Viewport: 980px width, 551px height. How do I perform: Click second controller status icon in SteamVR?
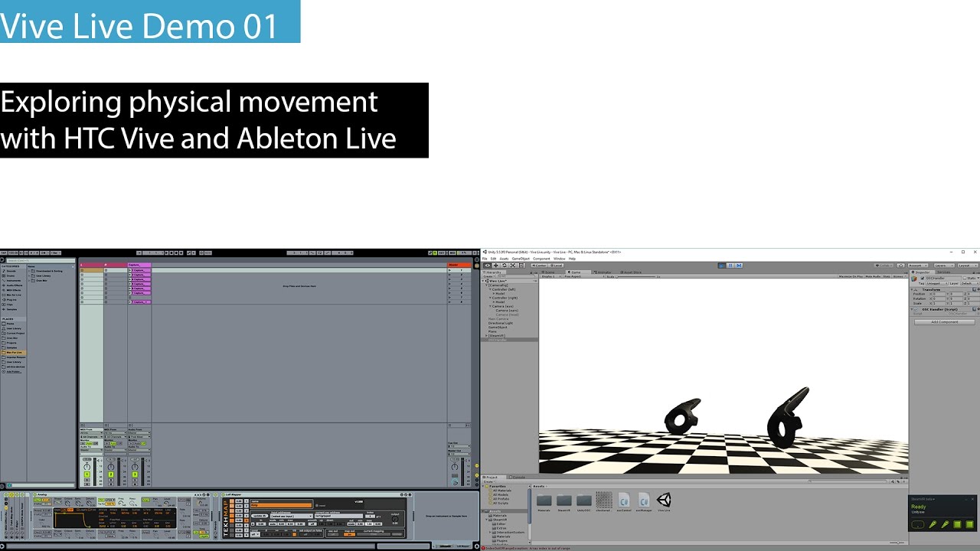(x=946, y=524)
